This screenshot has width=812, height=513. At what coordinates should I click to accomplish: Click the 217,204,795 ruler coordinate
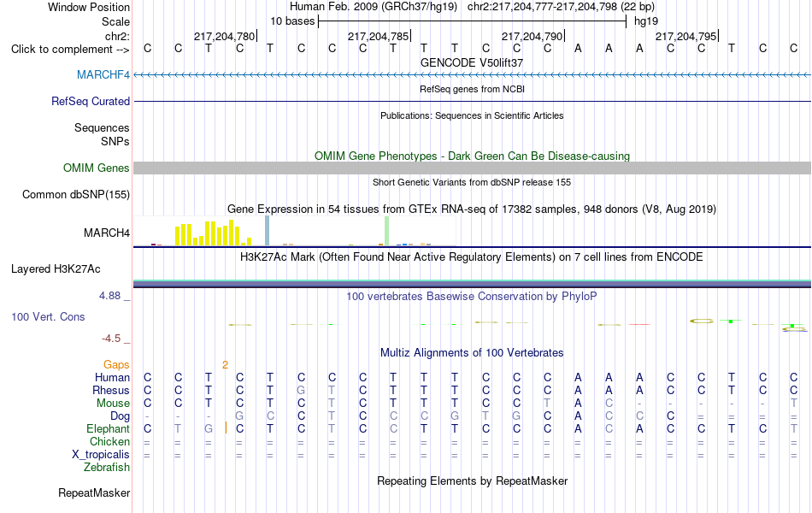685,36
